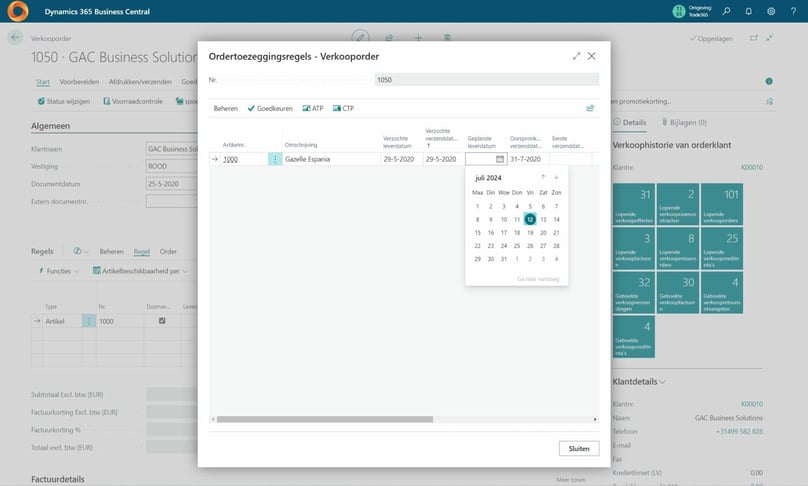Select 12 July in the calendar
This screenshot has height=486, width=808.
(530, 220)
